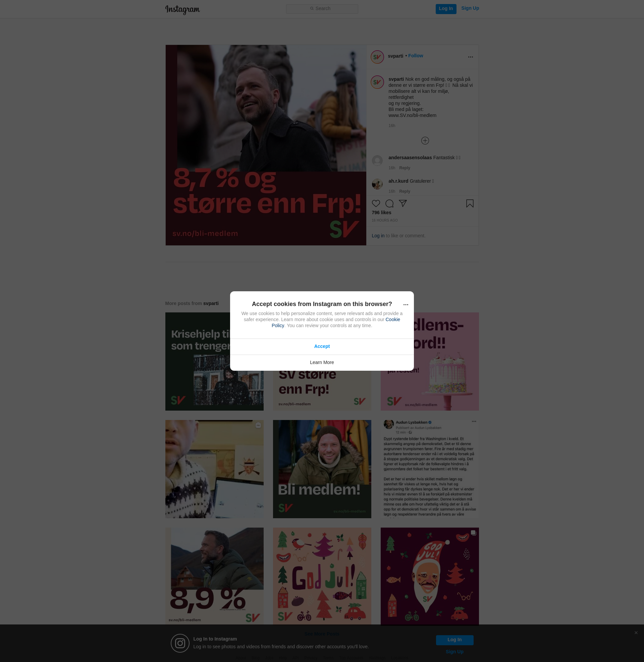Click Log in to like or comment link
Image resolution: width=644 pixels, height=662 pixels.
tap(378, 236)
